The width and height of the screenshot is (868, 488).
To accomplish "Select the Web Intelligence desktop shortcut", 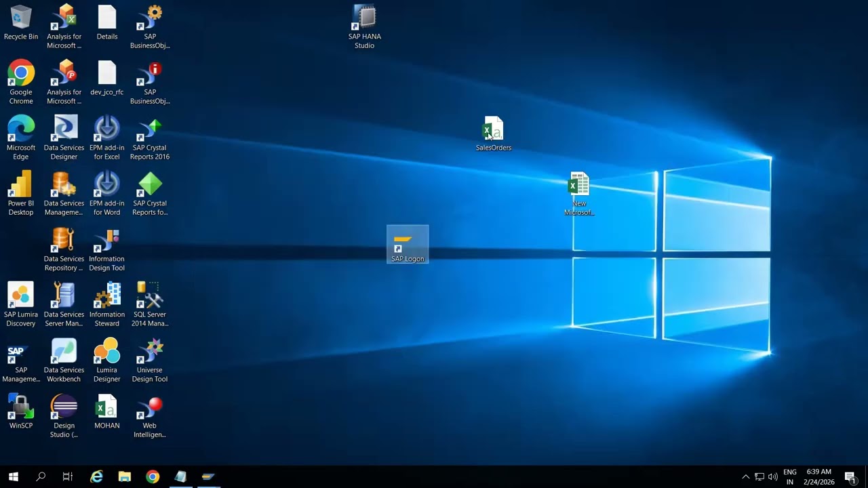I will click(150, 416).
